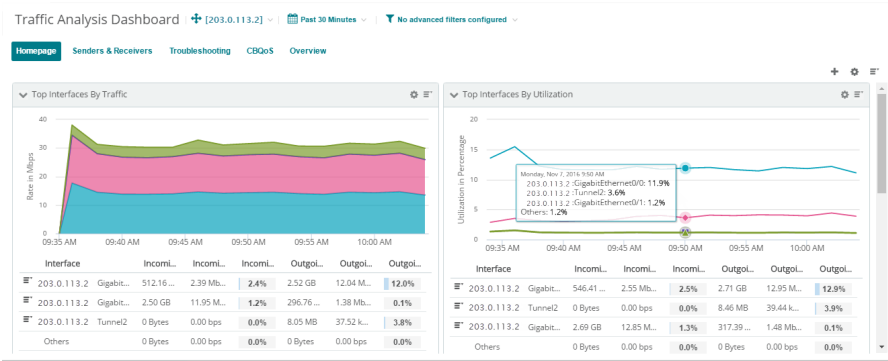Open Top Interfaces By Traffic widget menu icon
Screen dimensions: 888x361
pyautogui.click(x=428, y=95)
